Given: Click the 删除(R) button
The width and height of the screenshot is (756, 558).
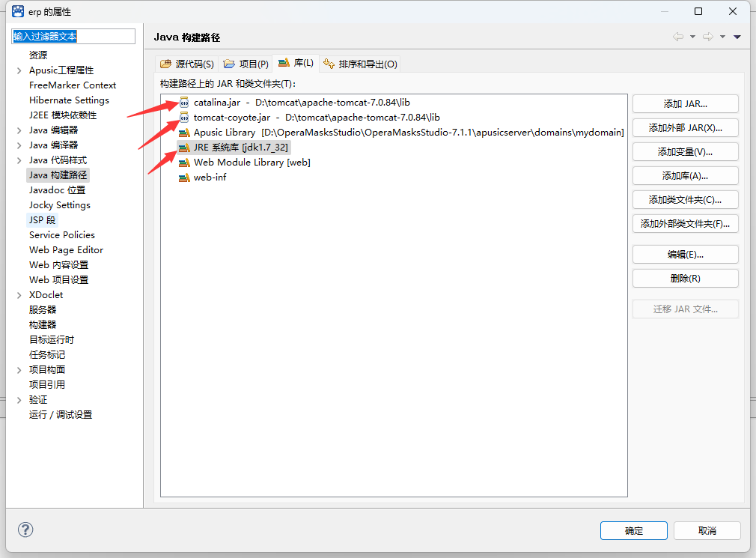Looking at the screenshot, I should [685, 279].
